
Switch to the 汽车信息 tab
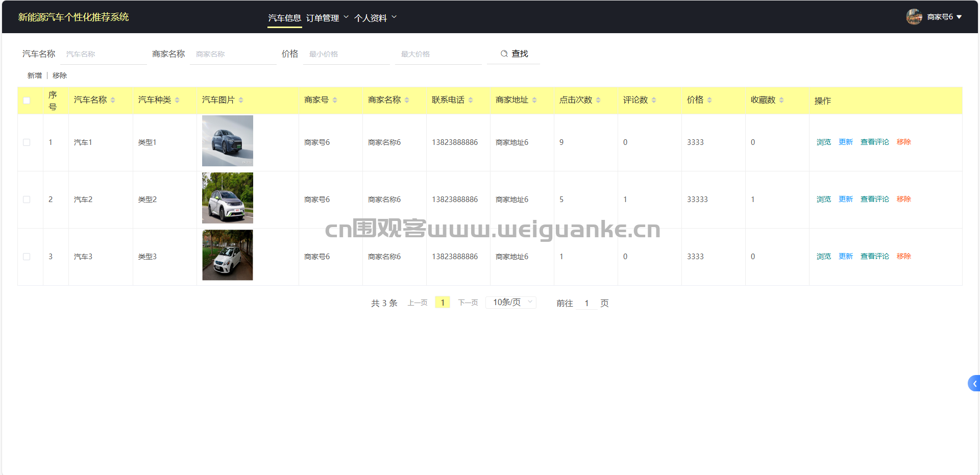pyautogui.click(x=284, y=18)
